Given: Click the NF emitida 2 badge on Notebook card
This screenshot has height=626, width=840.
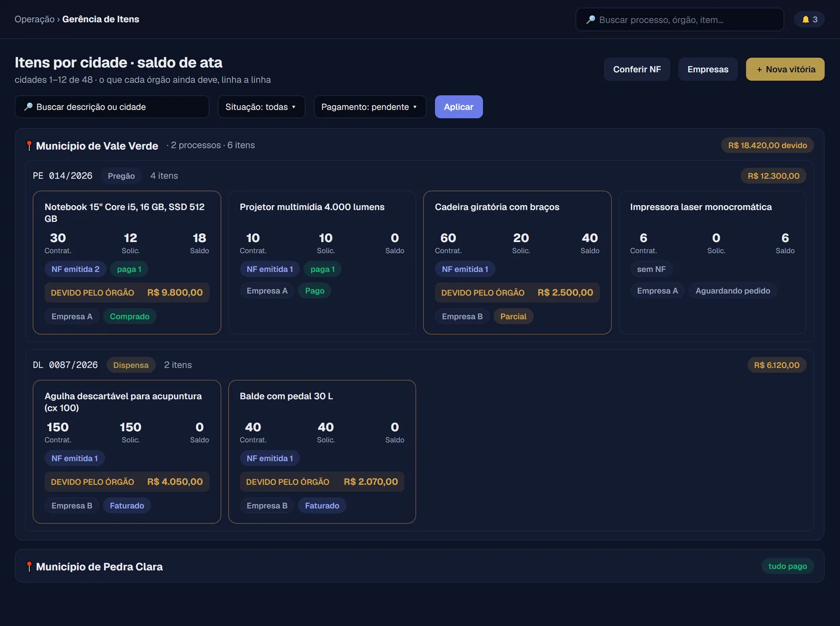Looking at the screenshot, I should (x=75, y=269).
